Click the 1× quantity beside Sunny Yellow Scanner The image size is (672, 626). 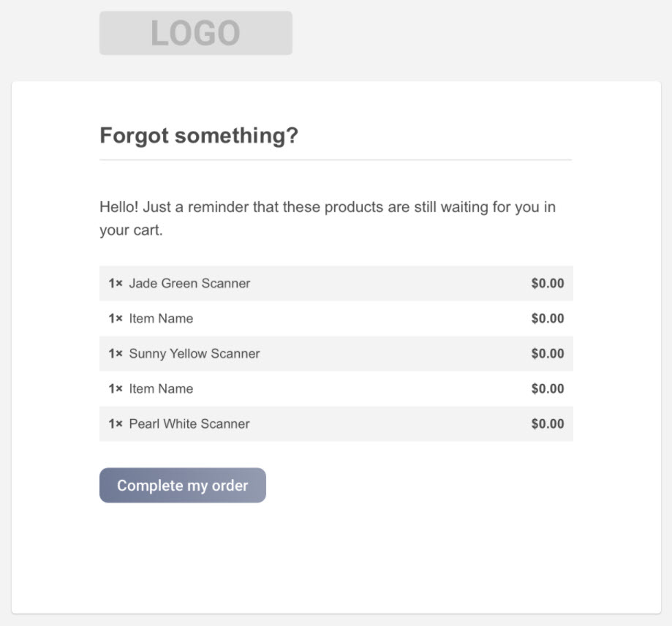116,353
